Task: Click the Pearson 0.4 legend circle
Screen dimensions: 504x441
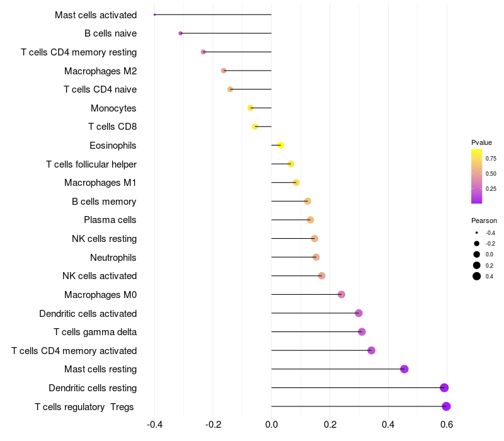Action: click(x=477, y=276)
